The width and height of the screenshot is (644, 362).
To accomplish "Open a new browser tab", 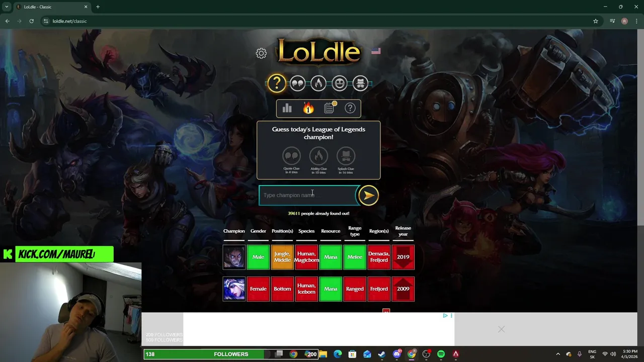I will [x=98, y=7].
